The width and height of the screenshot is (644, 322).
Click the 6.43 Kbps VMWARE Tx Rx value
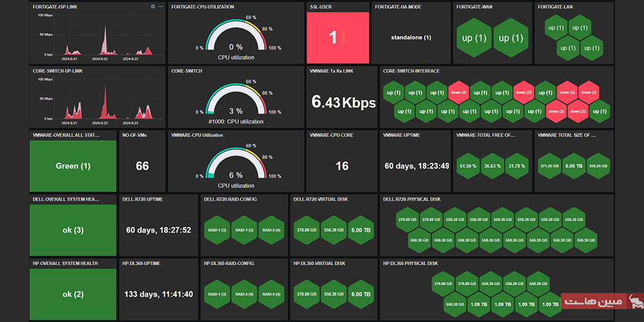343,102
